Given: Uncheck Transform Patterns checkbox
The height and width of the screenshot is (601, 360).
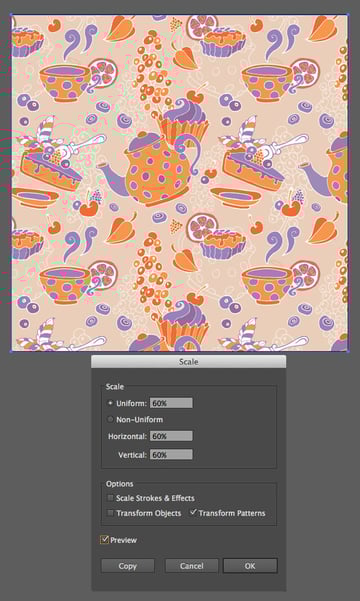Looking at the screenshot, I should 193,512.
